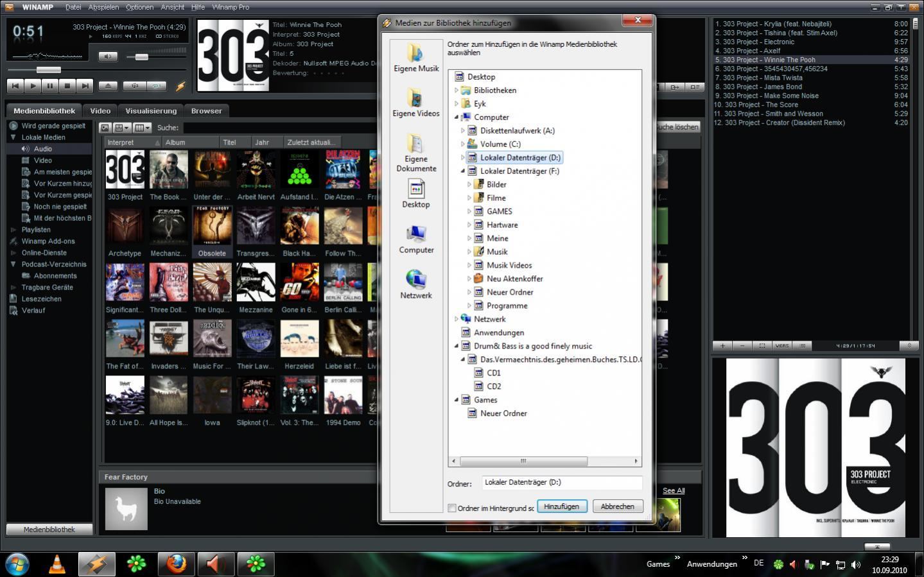
Task: Choose Desktop in the dialog places bar
Action: tap(416, 194)
